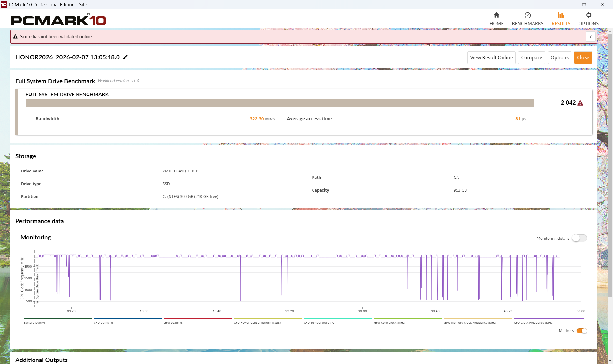
Task: Click the Results bar chart icon
Action: click(561, 15)
